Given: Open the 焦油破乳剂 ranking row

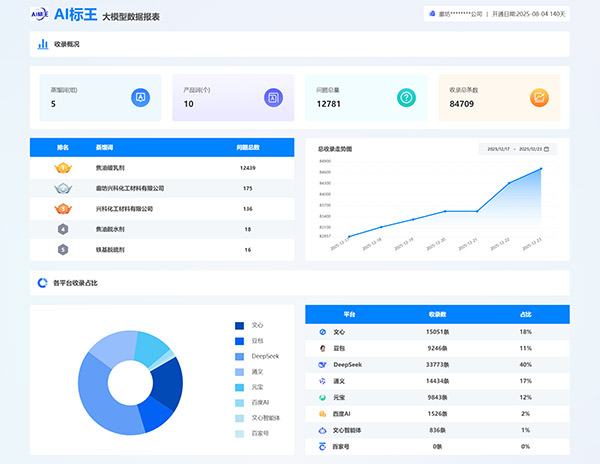Looking at the screenshot, I should 162,168.
